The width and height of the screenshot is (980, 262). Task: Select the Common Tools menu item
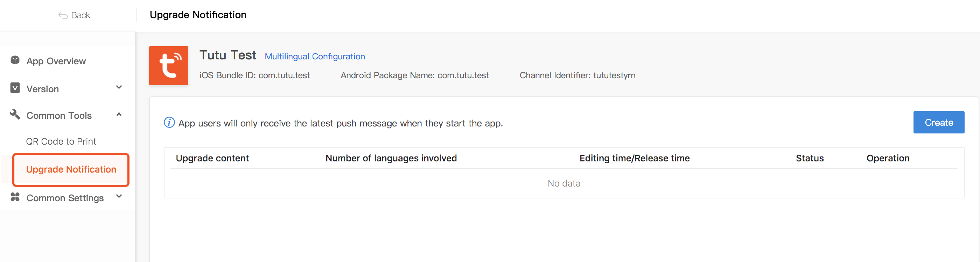pos(59,115)
